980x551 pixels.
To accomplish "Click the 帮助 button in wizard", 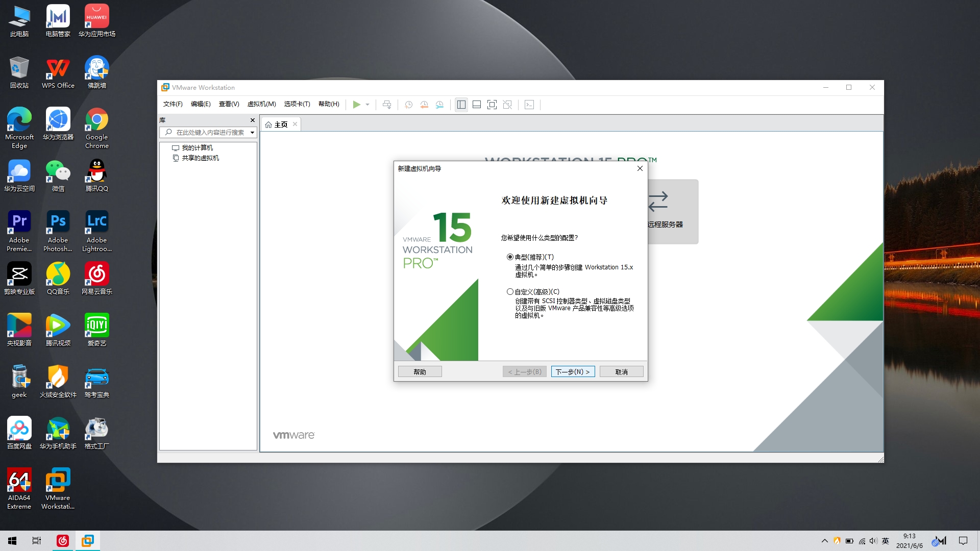I will click(420, 372).
